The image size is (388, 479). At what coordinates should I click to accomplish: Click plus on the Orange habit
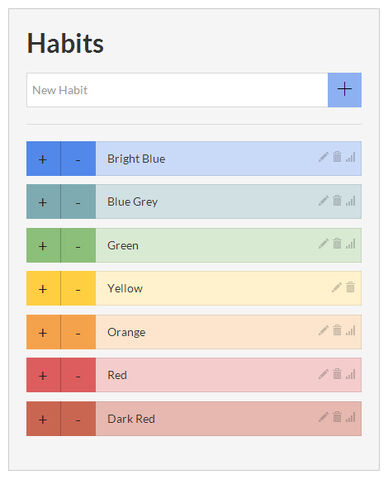pyautogui.click(x=43, y=332)
